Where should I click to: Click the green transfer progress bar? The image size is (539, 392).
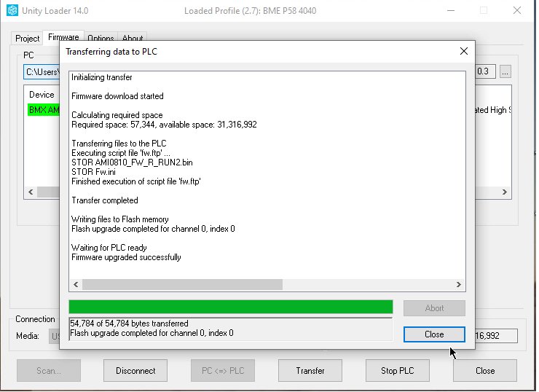231,307
